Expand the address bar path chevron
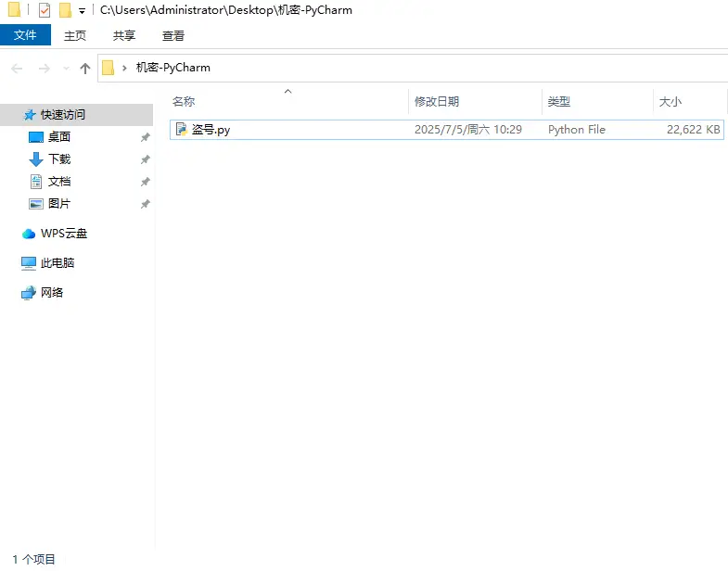Viewport: 728px width, 571px height. coord(124,69)
